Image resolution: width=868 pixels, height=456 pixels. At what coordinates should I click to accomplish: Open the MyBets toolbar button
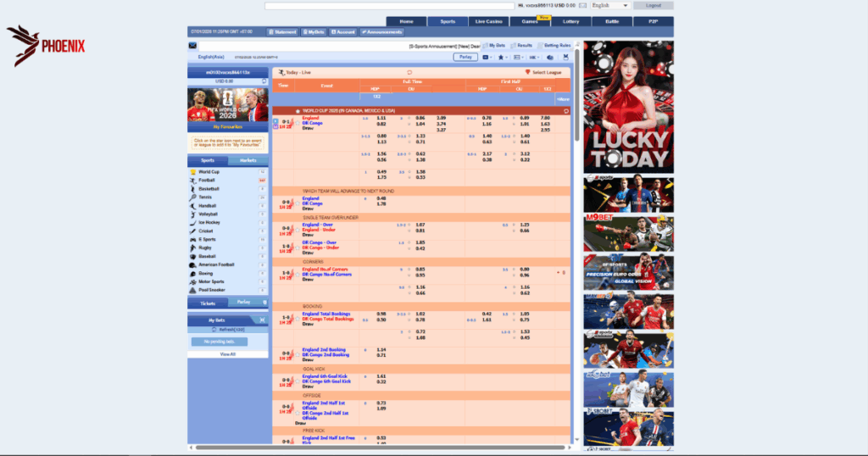[x=314, y=32]
